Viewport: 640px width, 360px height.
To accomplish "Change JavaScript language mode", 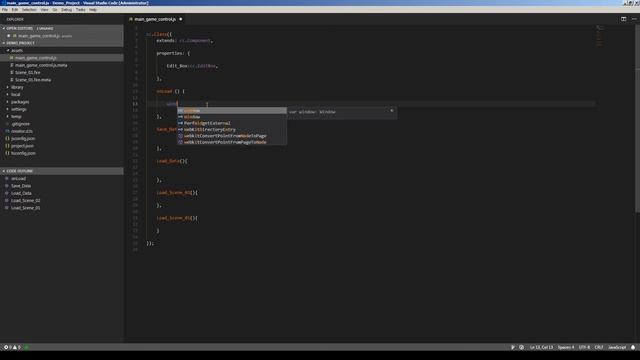I will (x=617, y=347).
